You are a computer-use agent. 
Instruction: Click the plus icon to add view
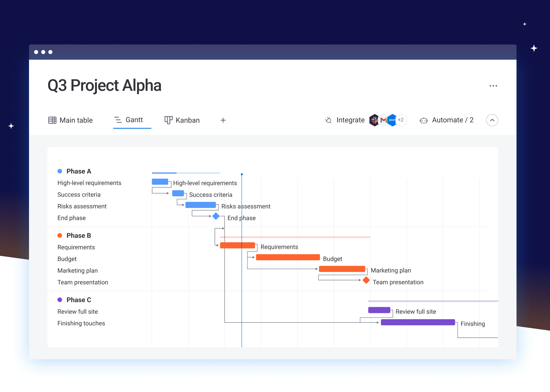coord(223,120)
